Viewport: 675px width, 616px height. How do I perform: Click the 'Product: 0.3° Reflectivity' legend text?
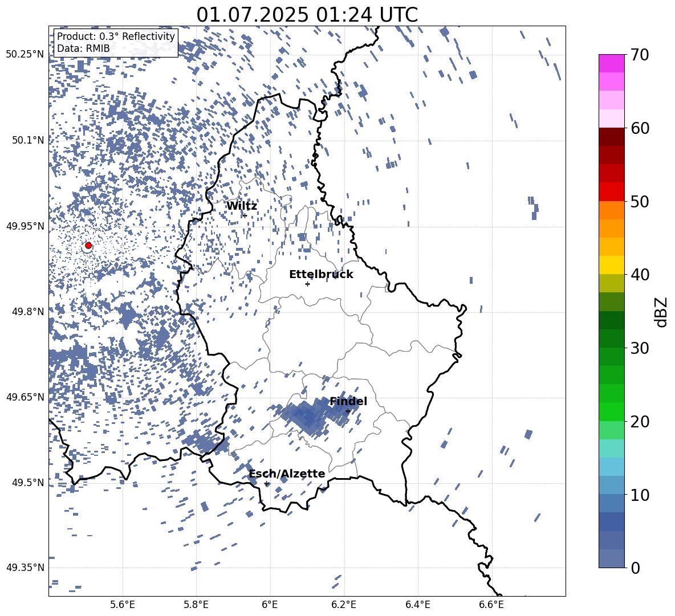(116, 36)
